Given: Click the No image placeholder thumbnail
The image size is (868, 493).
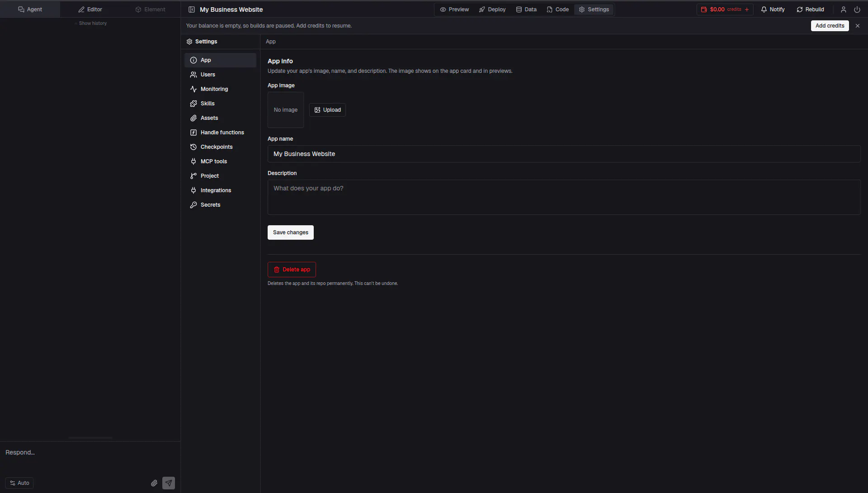Looking at the screenshot, I should 286,110.
